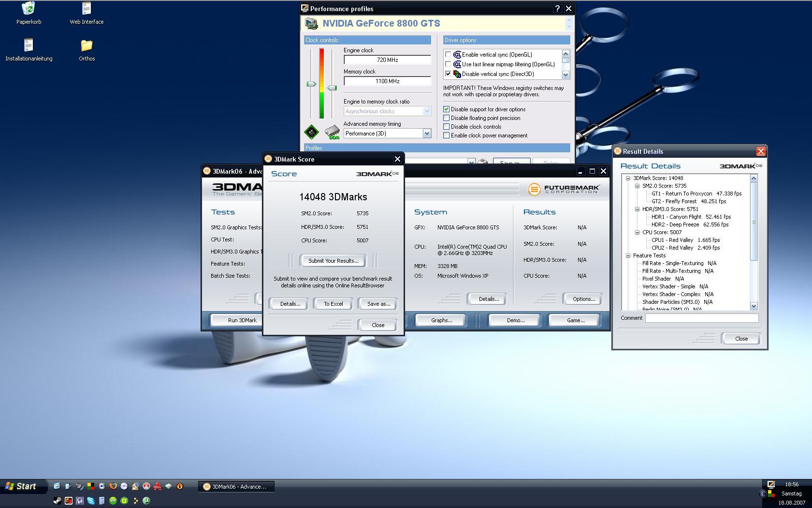812x508 pixels.
Task: Click the orange info quick launch icon
Action: pyautogui.click(x=180, y=486)
